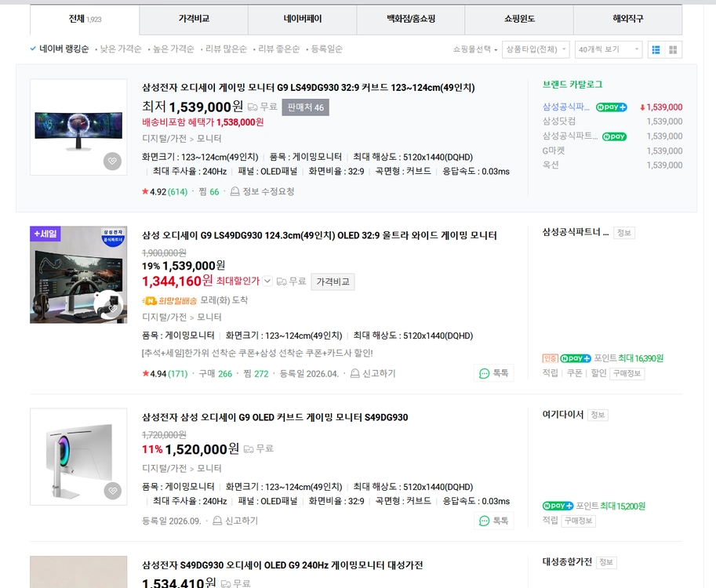Click 신고하기 icon in second listing
The height and width of the screenshot is (588, 716).
coord(354,373)
